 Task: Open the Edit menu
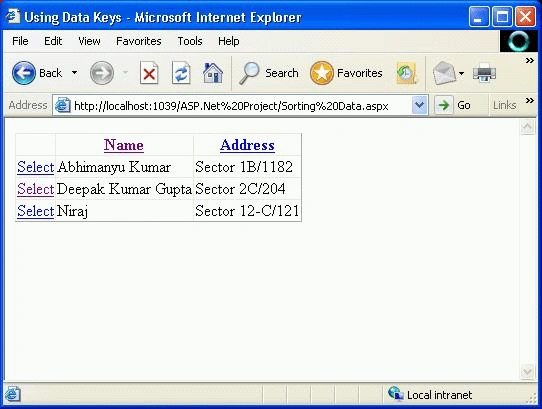[53, 41]
